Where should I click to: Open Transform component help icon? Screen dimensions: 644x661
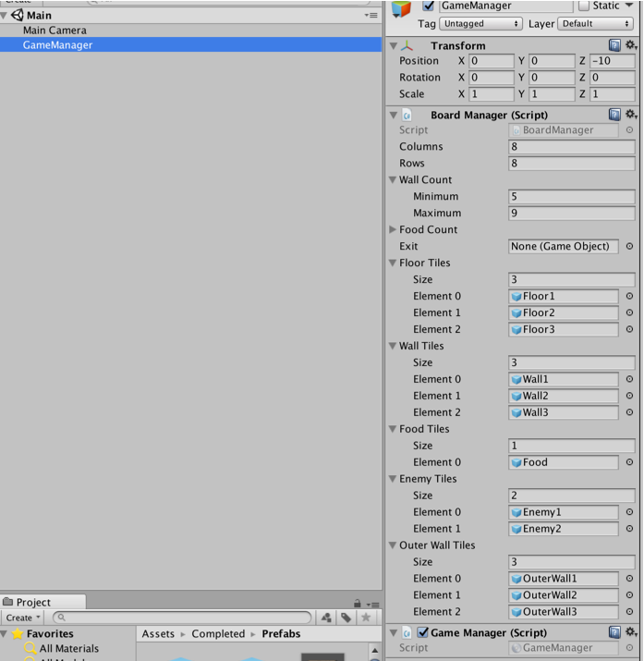click(x=614, y=44)
